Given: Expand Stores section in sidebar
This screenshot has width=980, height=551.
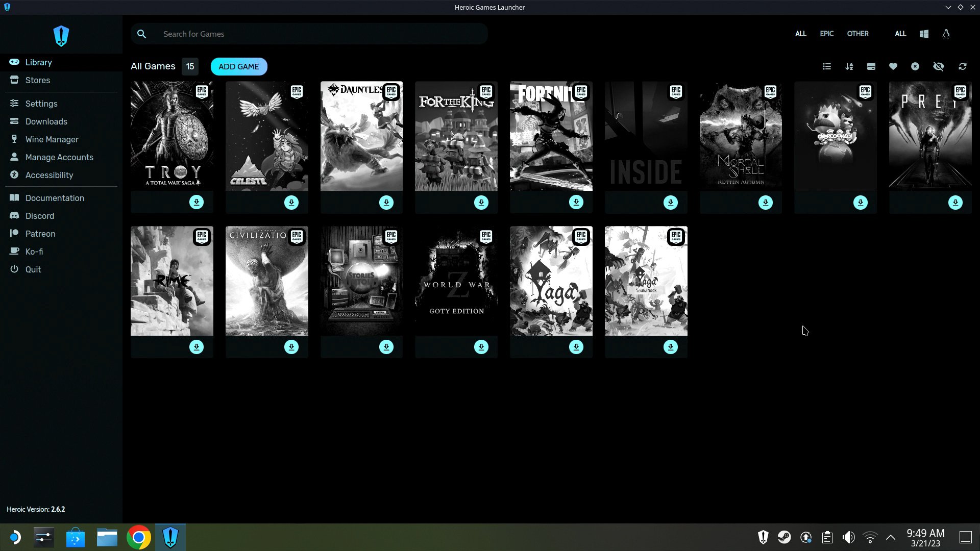Looking at the screenshot, I should [x=37, y=80].
